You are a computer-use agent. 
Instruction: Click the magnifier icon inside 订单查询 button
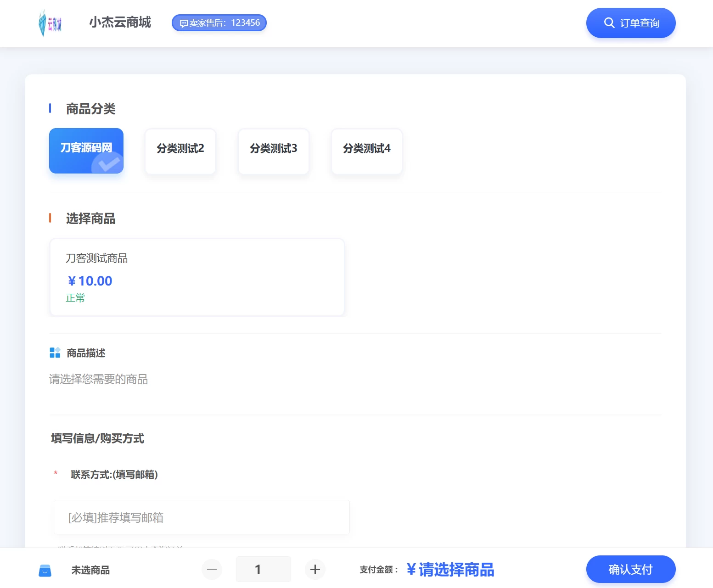pyautogui.click(x=609, y=22)
